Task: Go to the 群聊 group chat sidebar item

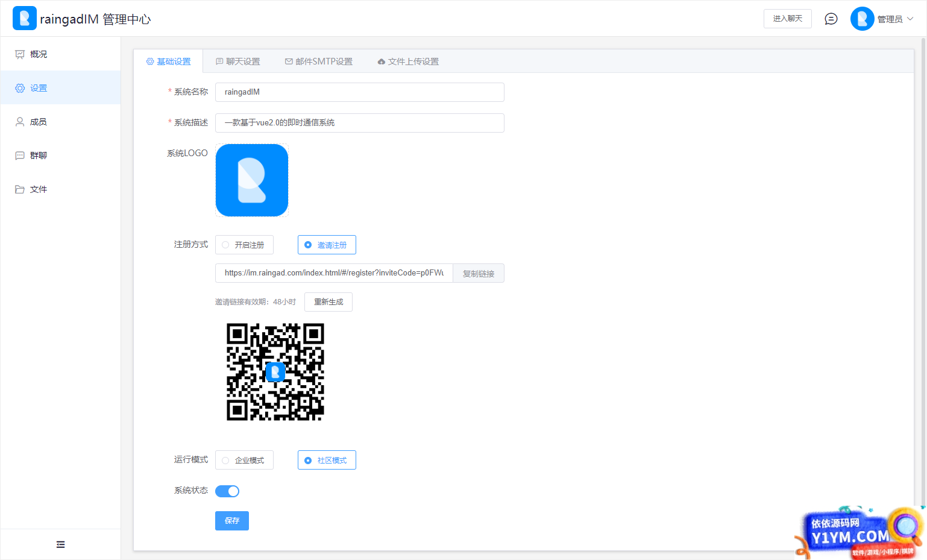Action: click(60, 156)
